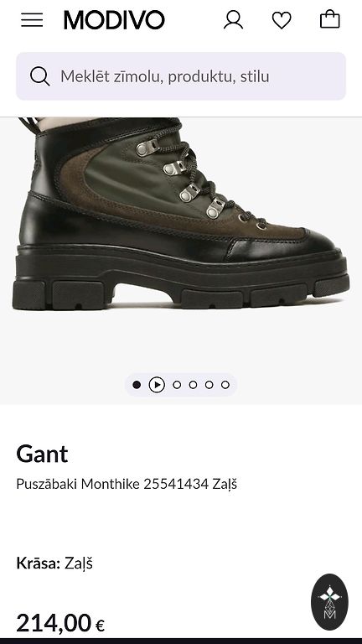Click the 214,00 € price
Image resolution: width=362 pixels, height=644 pixels.
pyautogui.click(x=60, y=623)
